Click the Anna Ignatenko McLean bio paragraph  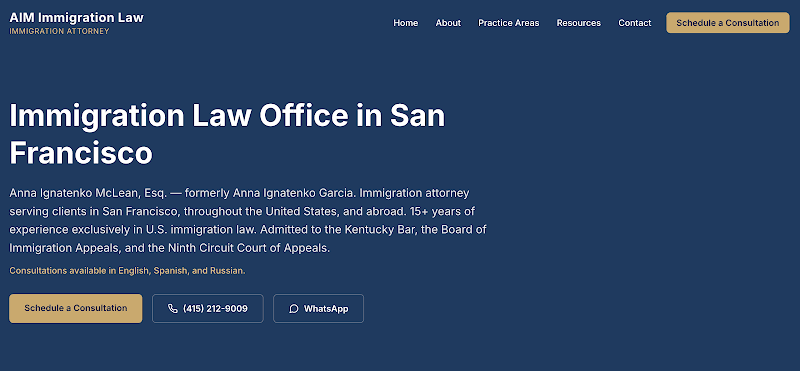[248, 221]
